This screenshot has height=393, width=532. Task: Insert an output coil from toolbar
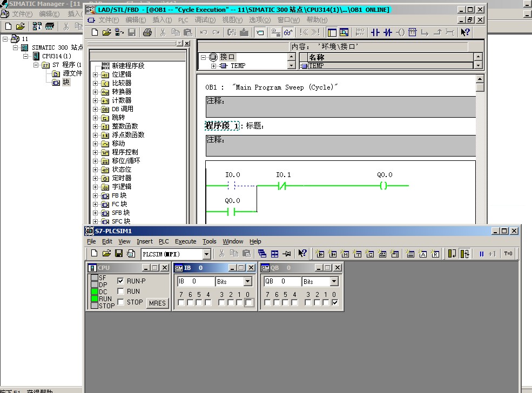[x=400, y=32]
